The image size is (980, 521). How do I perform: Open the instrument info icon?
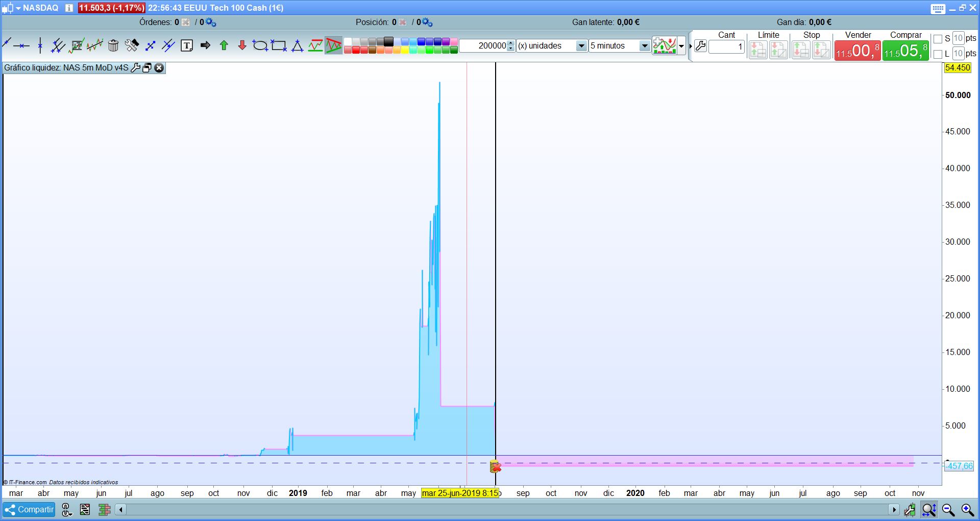[x=69, y=8]
